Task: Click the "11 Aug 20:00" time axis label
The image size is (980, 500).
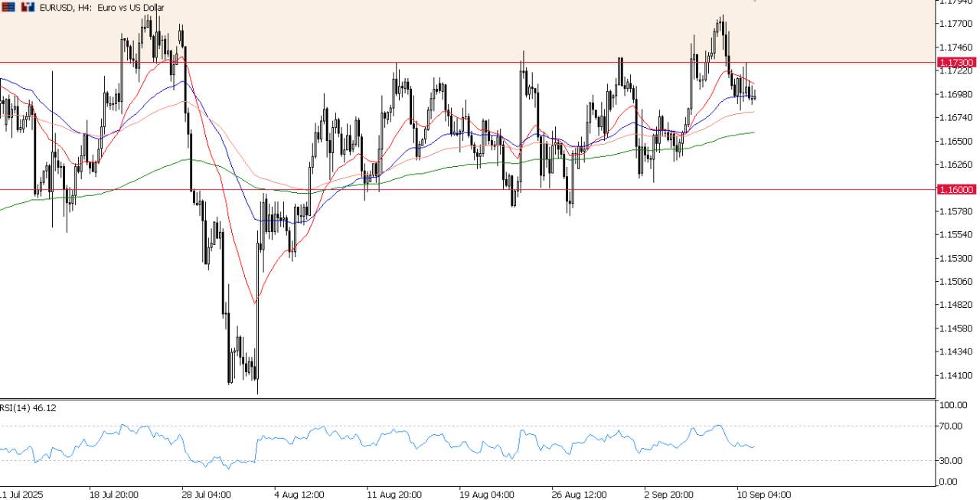Action: pyautogui.click(x=394, y=495)
